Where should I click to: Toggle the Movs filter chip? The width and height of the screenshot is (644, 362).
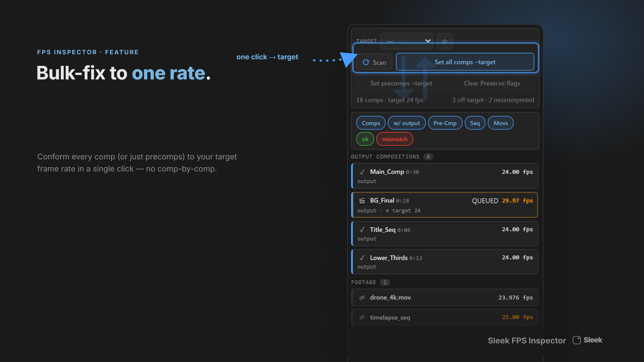[x=501, y=123]
